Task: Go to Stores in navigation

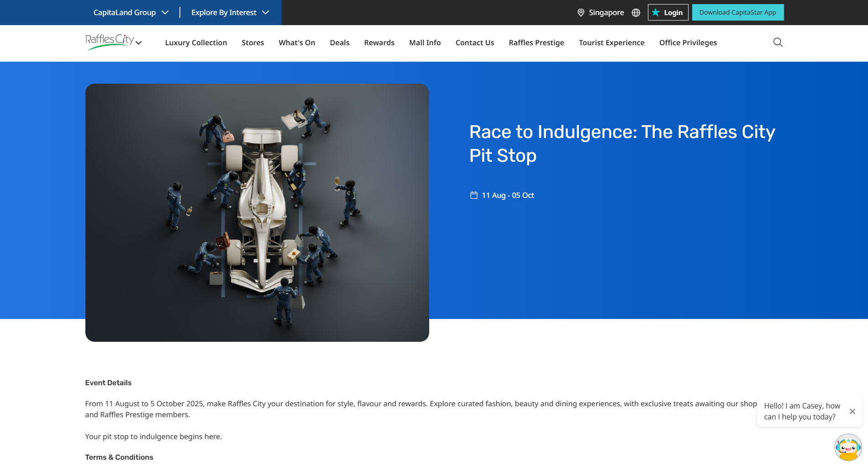Action: pos(253,42)
